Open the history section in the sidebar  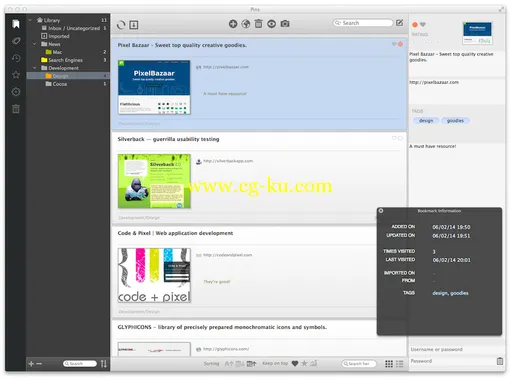point(16,58)
